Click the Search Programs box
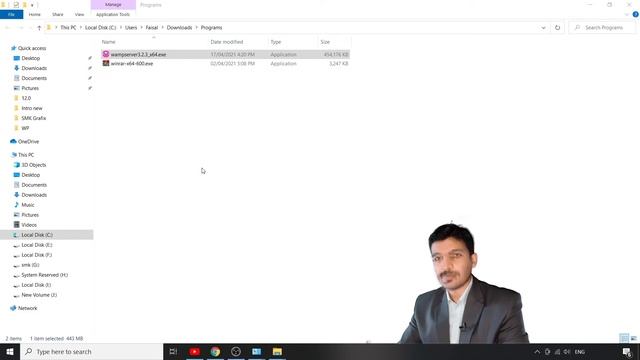Screen dimensions: 640x360 tap(602, 28)
